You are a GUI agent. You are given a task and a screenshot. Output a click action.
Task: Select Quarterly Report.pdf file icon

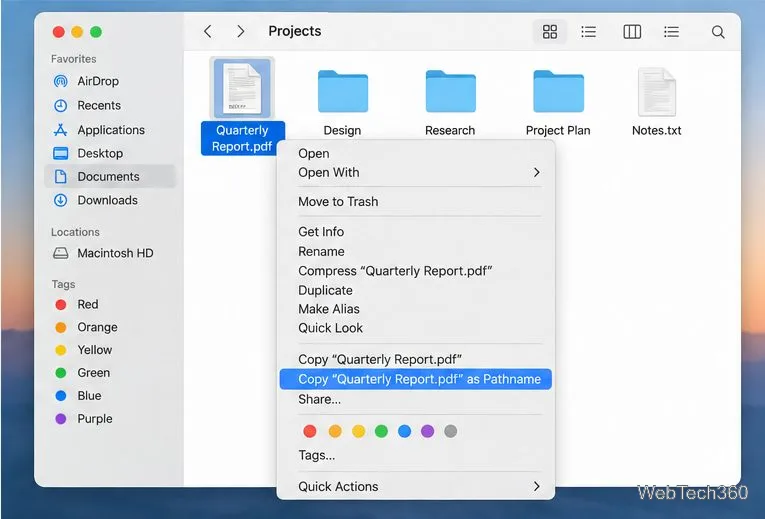[242, 88]
